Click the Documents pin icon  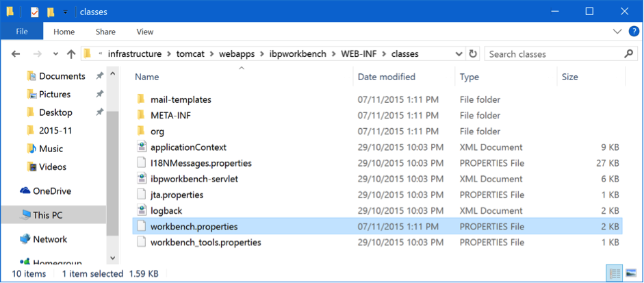click(99, 76)
